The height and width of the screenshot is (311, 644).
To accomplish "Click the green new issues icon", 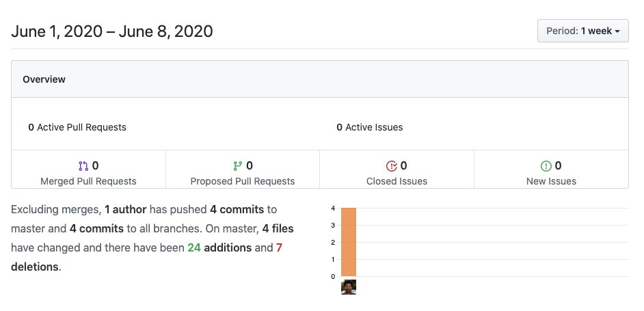I will pyautogui.click(x=546, y=165).
